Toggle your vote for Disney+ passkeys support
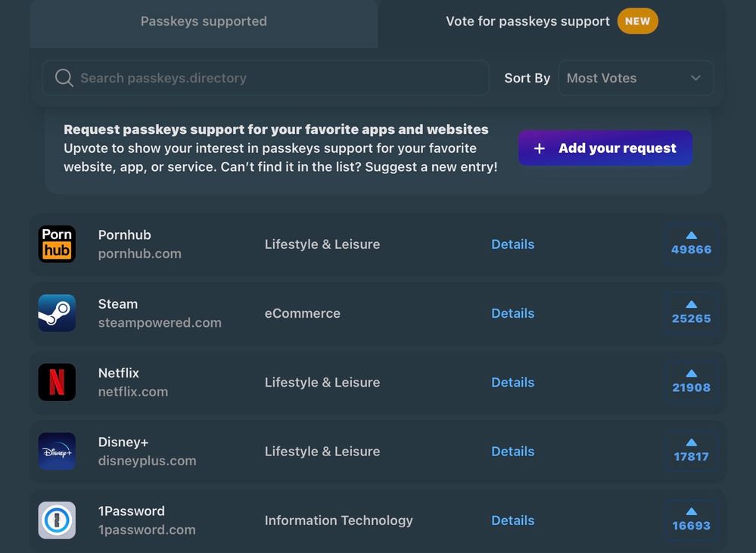The width and height of the screenshot is (756, 553). pos(691,451)
